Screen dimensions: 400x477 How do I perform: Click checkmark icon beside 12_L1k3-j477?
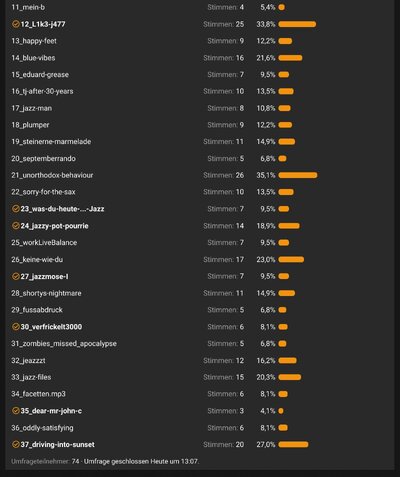(x=15, y=24)
